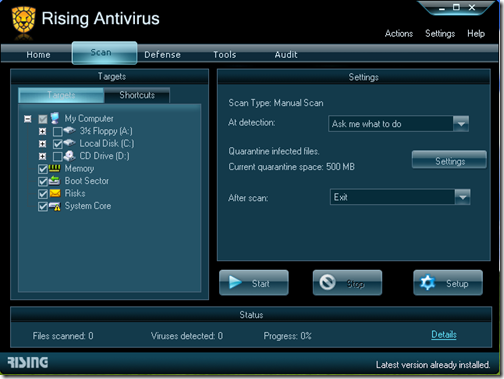Click the RISING logo in the footer
This screenshot has height=379, width=504.
28,362
